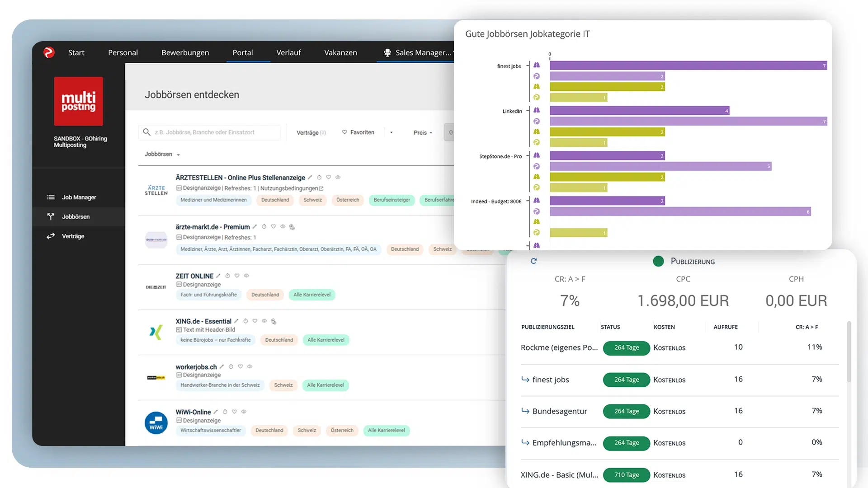
Task: Open Verträge in the left sidebar
Action: click(73, 236)
